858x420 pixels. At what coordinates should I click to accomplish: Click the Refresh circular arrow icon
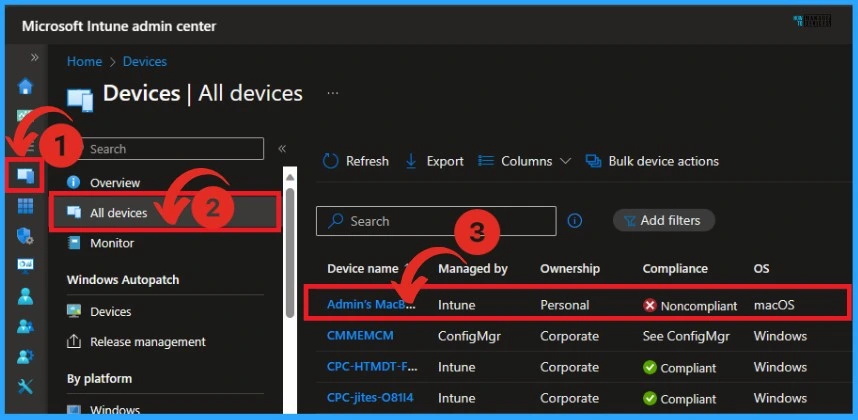click(331, 161)
